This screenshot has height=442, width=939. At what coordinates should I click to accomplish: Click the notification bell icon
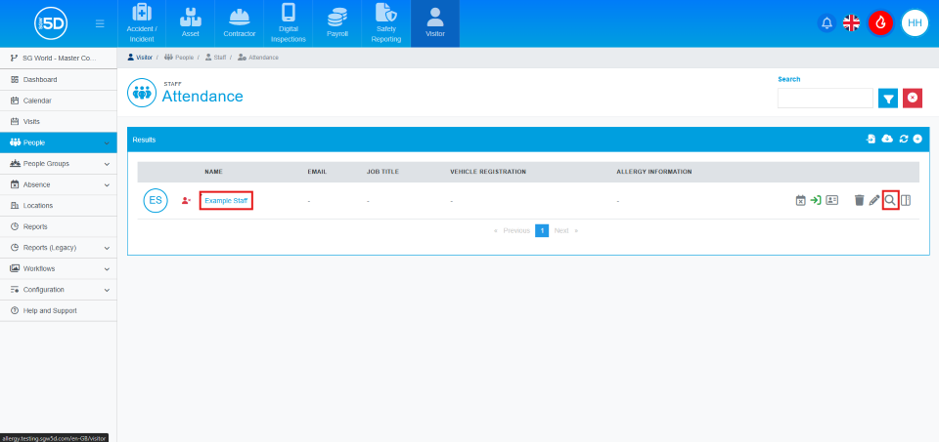[827, 23]
